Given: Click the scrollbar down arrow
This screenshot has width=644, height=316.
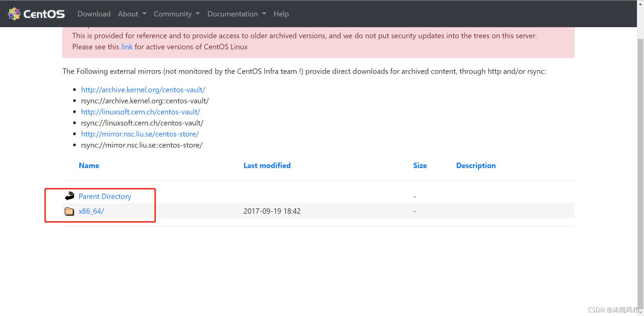Looking at the screenshot, I should [640, 312].
